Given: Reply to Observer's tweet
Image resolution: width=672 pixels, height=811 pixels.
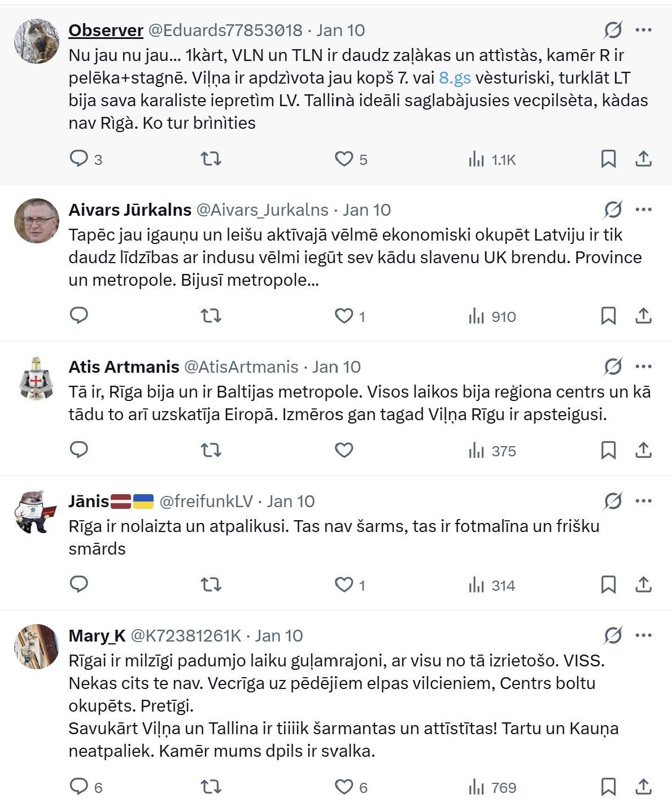Looking at the screenshot, I should point(78,159).
